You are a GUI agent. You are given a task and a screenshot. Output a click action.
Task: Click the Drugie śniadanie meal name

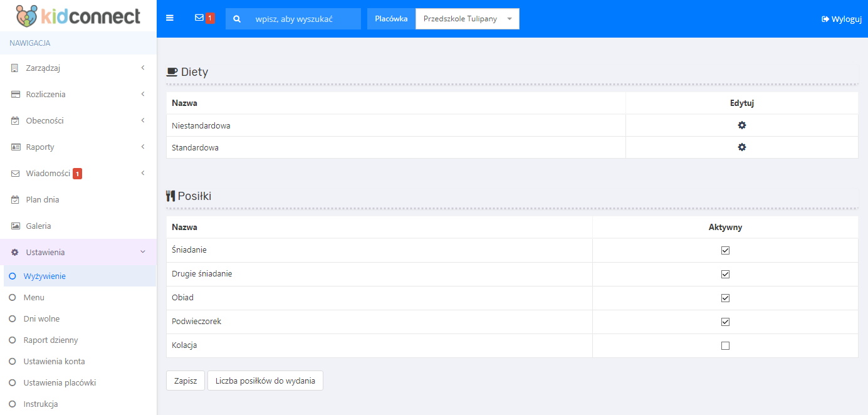click(202, 273)
